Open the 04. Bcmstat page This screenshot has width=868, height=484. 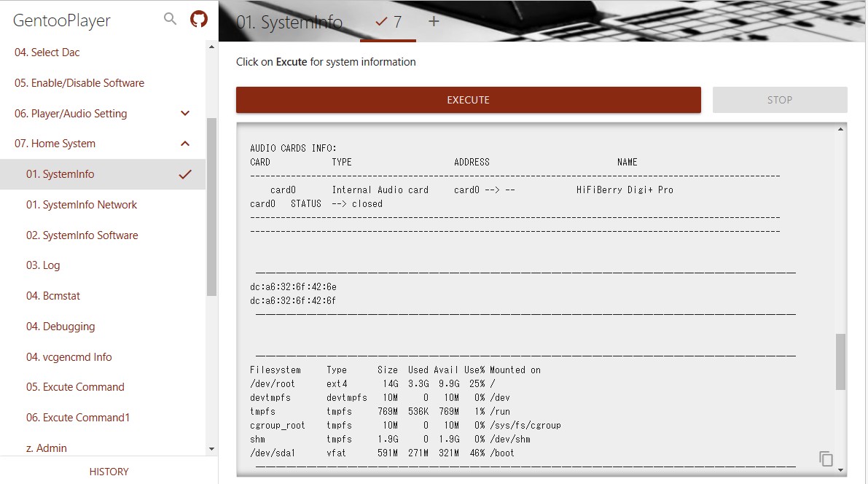(52, 296)
